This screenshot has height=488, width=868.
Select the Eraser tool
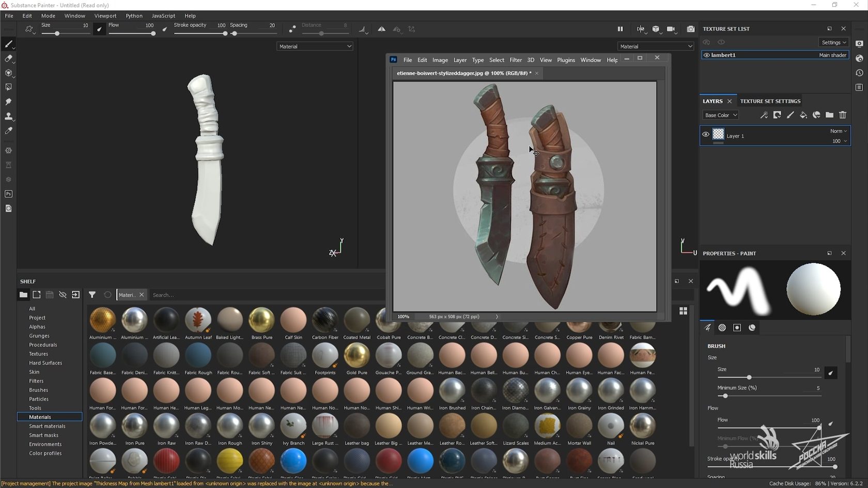coord(8,59)
